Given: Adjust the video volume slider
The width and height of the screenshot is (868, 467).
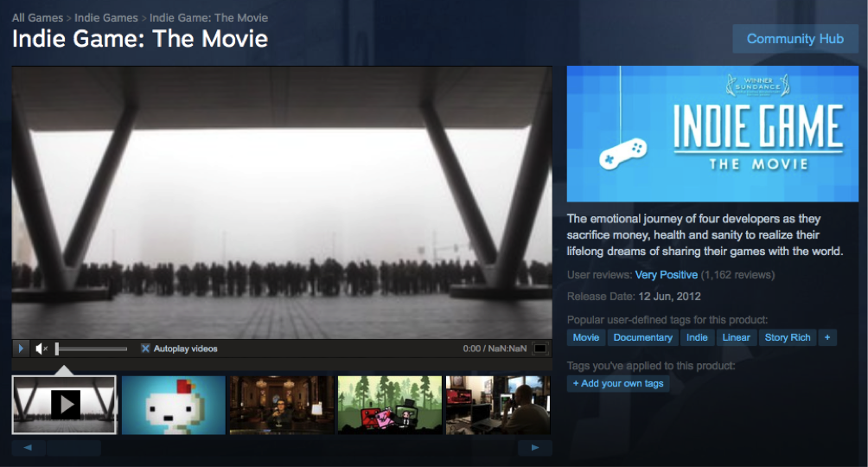Looking at the screenshot, I should tap(92, 349).
